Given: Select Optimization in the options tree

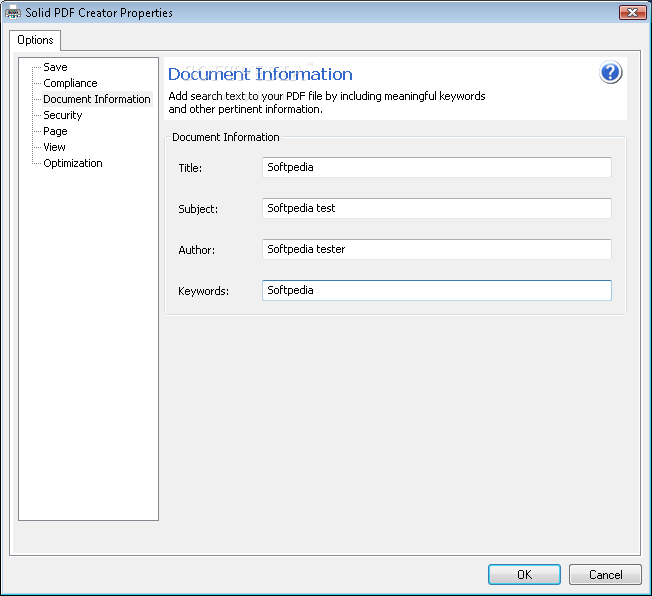Looking at the screenshot, I should (73, 163).
